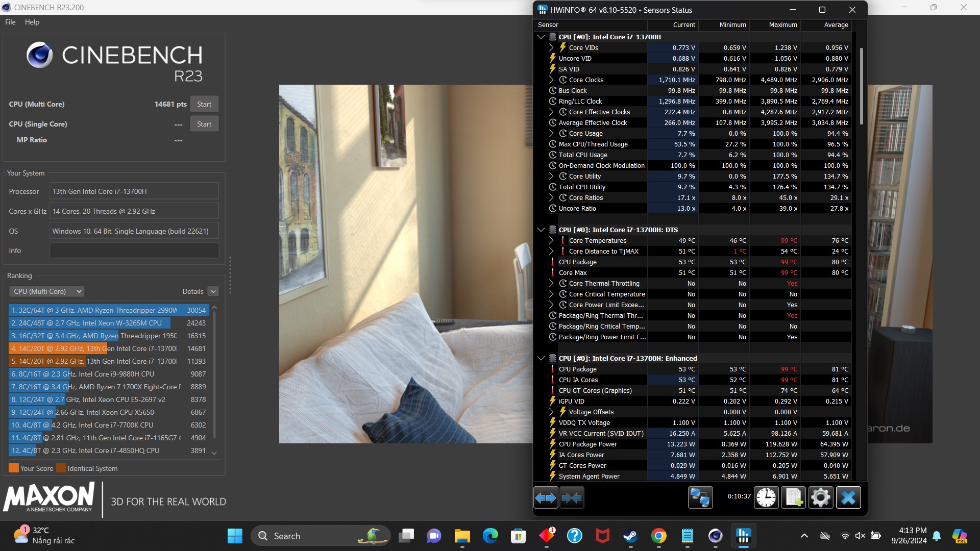Screen dimensions: 980x551
Task: Click the taskbar Search box
Action: (x=321, y=536)
